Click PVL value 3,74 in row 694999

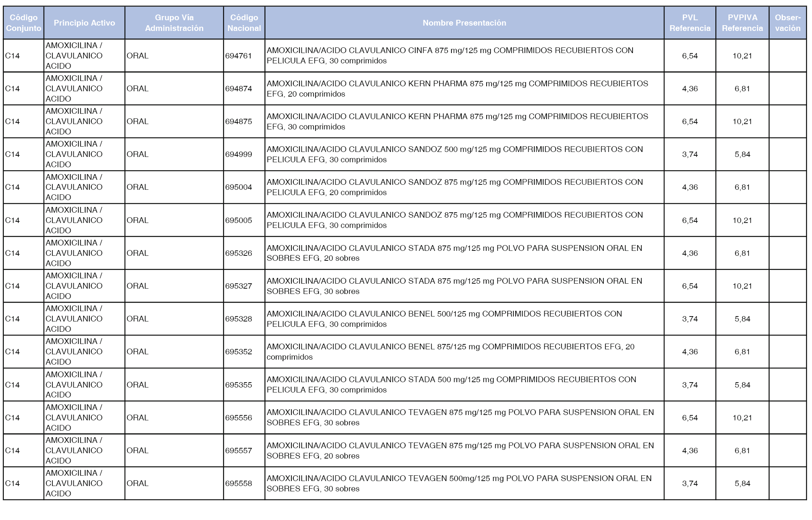click(690, 154)
